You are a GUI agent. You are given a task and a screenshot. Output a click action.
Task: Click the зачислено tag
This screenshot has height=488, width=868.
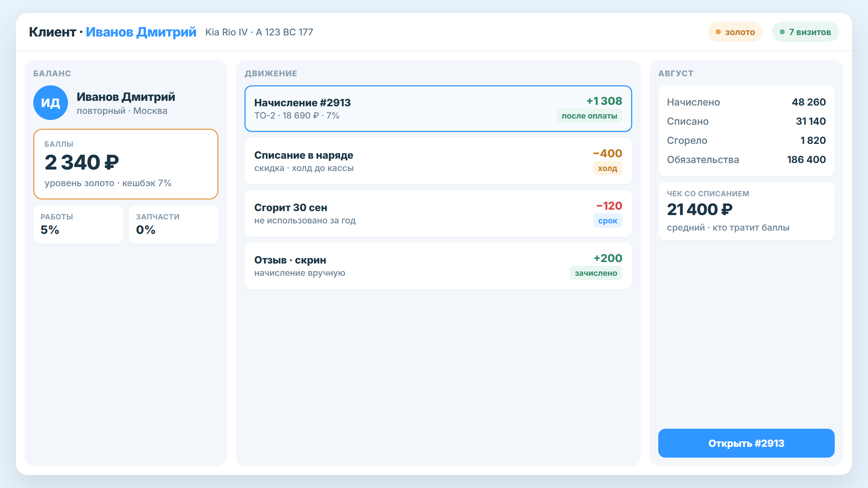596,273
